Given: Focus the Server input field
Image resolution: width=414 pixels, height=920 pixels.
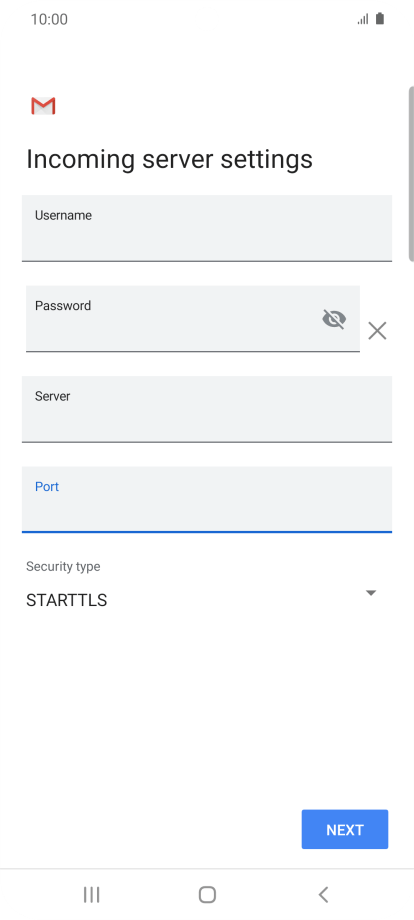Looking at the screenshot, I should point(207,409).
